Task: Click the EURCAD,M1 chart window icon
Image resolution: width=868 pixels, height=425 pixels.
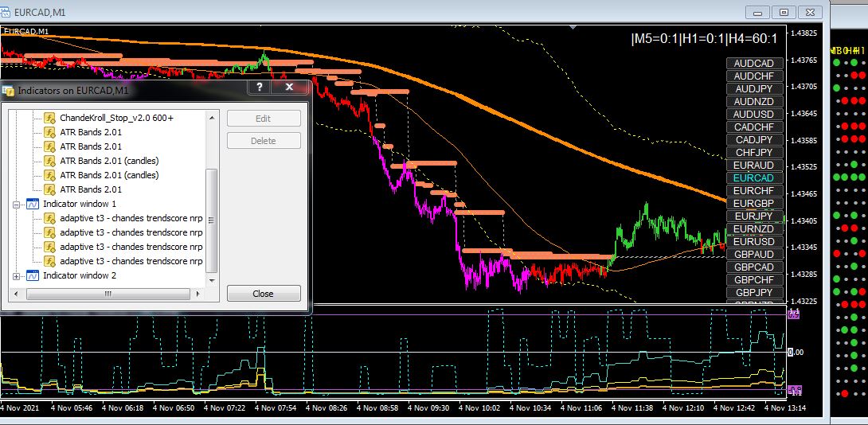Action: point(6,12)
